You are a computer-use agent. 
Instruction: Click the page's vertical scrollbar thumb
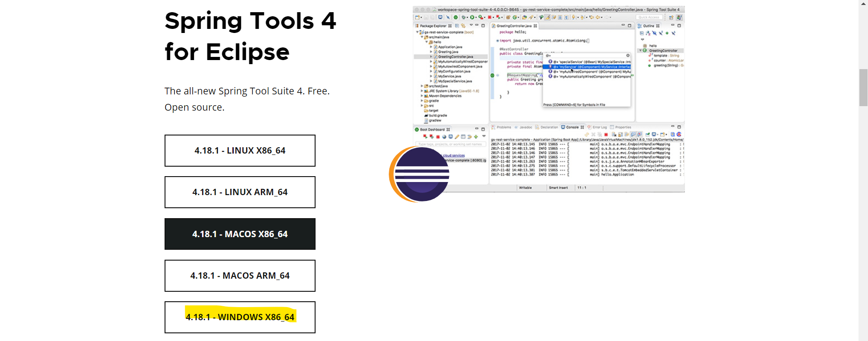tap(863, 88)
